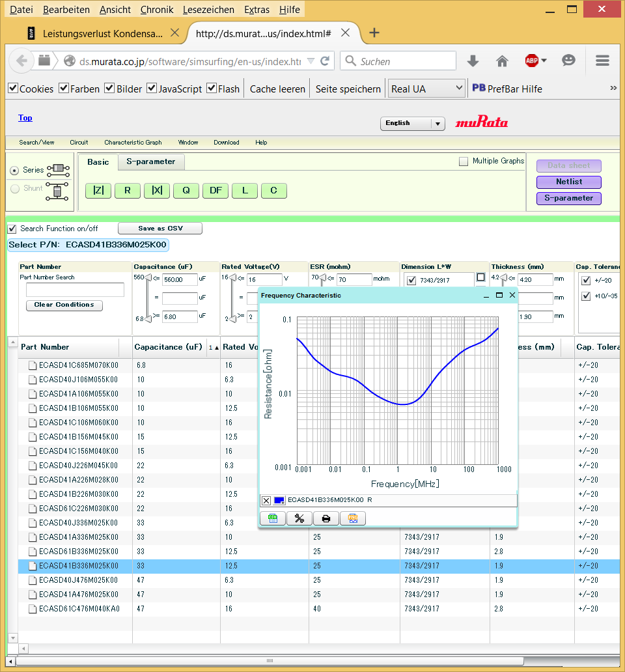Open the site history folder icon
Viewport: 625px width, 672px height.
(44, 61)
